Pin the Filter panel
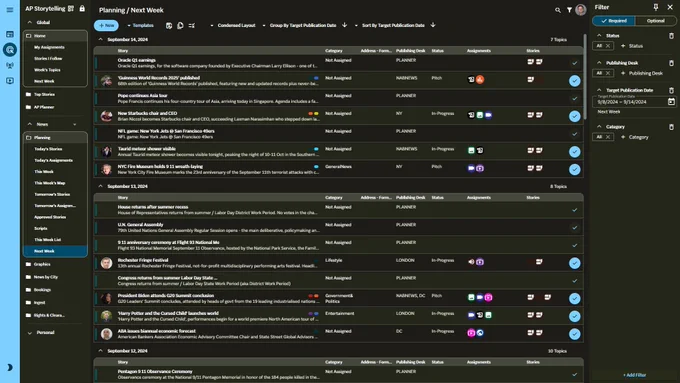The height and width of the screenshot is (383, 680). (x=656, y=7)
